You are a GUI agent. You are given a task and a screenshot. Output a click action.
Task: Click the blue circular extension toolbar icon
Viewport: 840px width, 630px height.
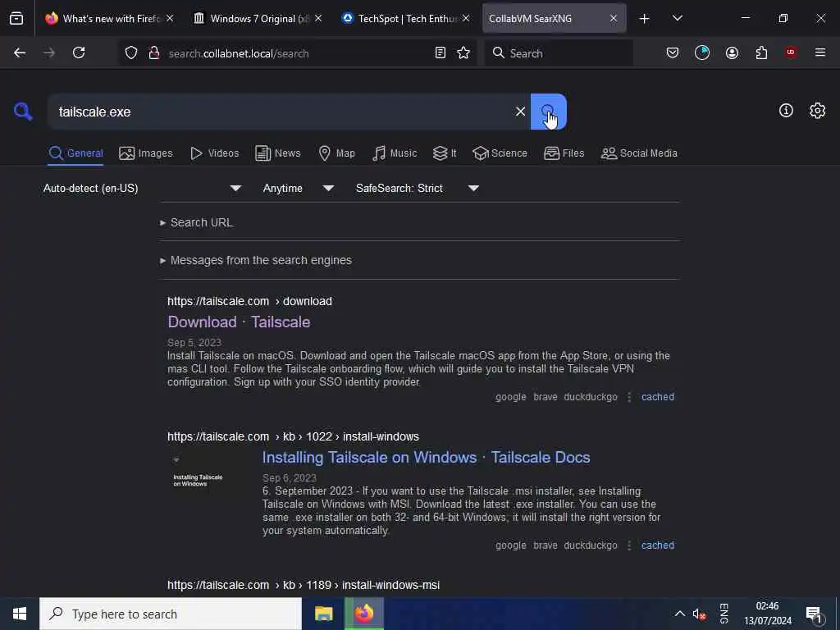coord(702,52)
